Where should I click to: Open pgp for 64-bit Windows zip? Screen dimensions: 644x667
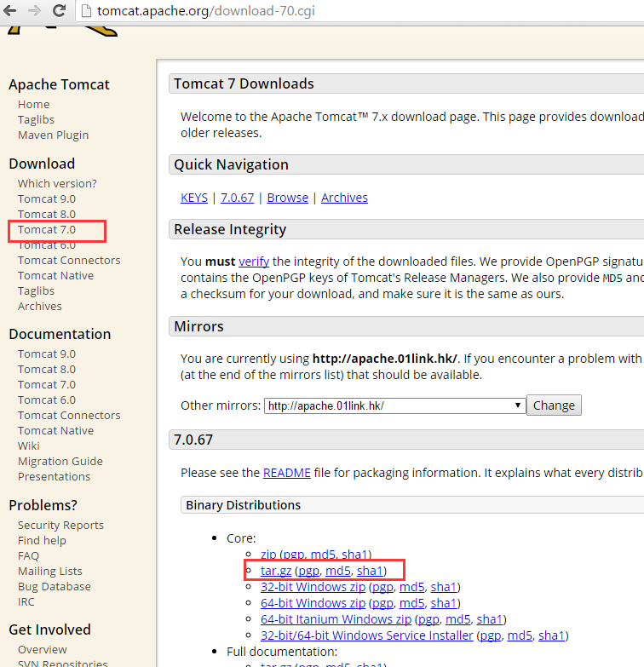(x=382, y=603)
